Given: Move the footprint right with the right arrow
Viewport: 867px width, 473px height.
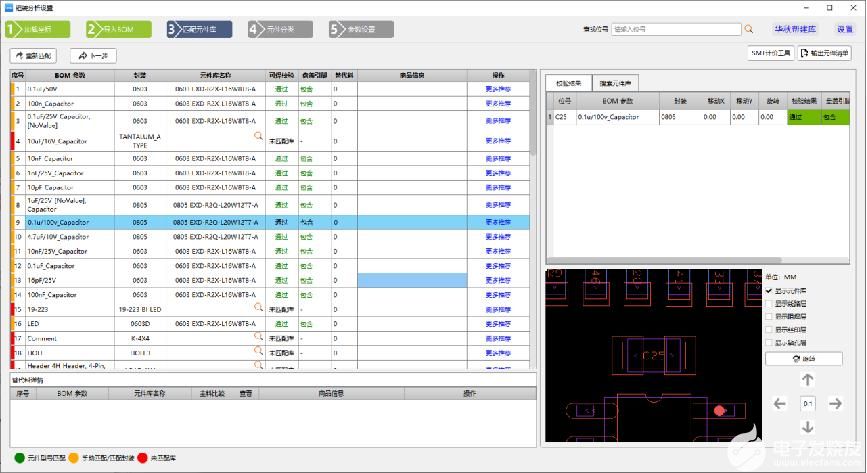Looking at the screenshot, I should (835, 404).
